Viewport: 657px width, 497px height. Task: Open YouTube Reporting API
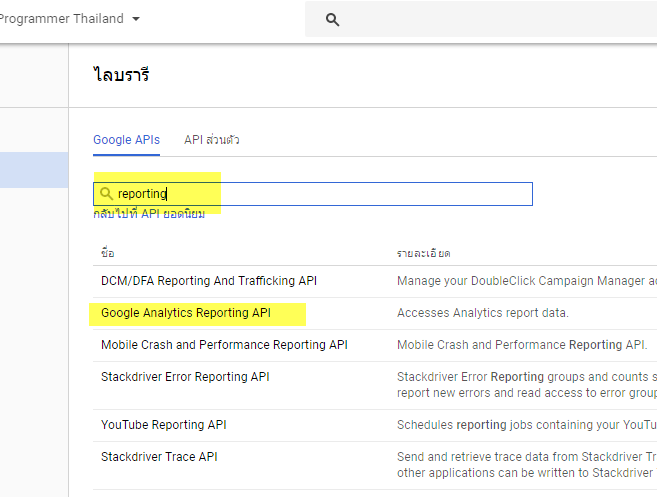(x=163, y=425)
